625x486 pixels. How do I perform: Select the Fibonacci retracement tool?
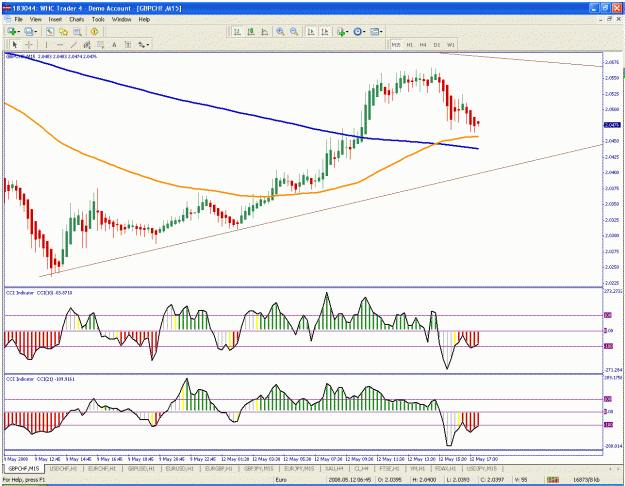(x=101, y=45)
